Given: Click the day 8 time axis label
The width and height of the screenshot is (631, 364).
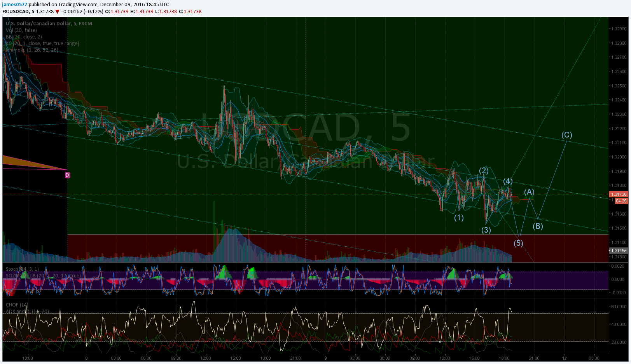Looking at the screenshot, I should coord(86,358).
